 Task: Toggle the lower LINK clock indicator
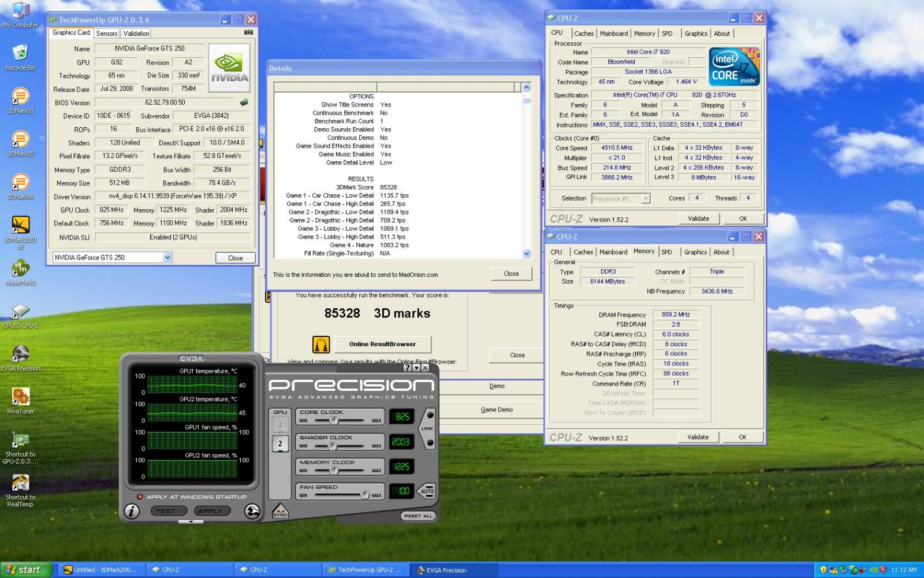click(430, 443)
